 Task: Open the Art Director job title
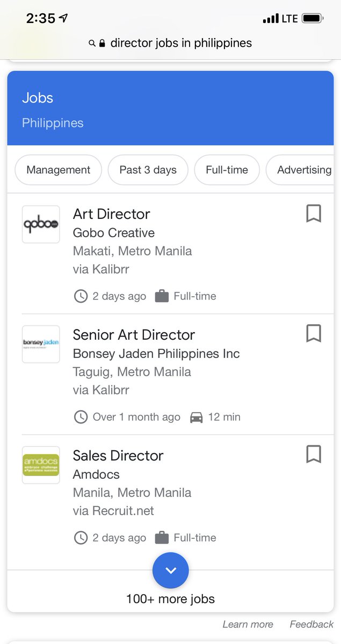112,214
